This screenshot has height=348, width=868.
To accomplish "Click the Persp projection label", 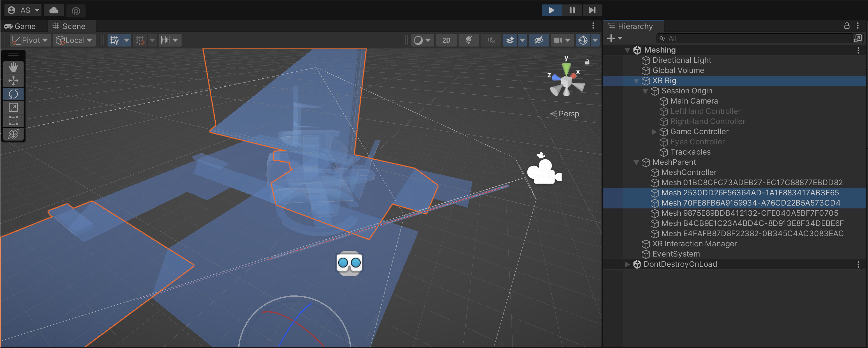I will [568, 114].
